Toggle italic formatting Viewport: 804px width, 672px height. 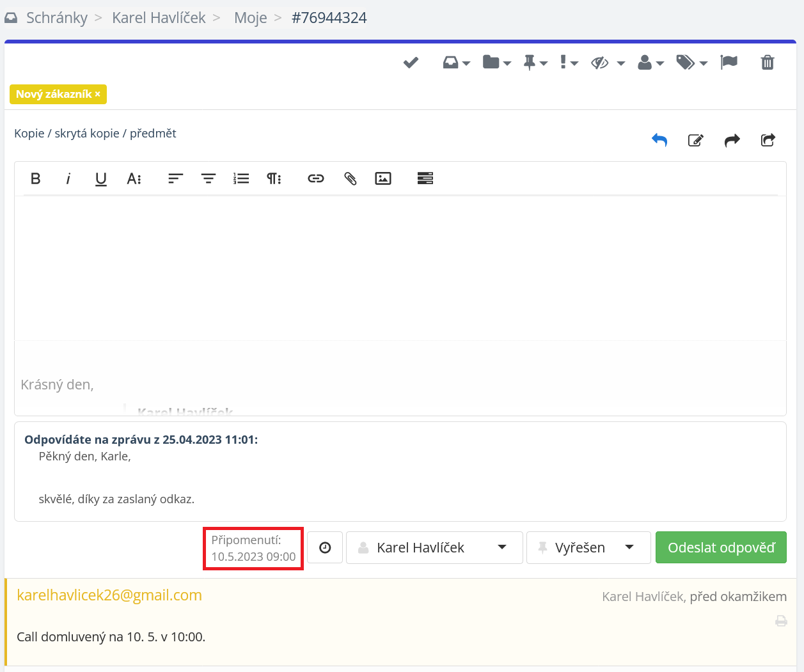68,178
